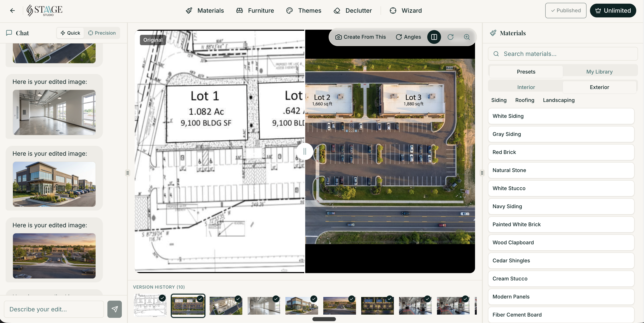Switch edit mode to Precision

click(x=102, y=33)
